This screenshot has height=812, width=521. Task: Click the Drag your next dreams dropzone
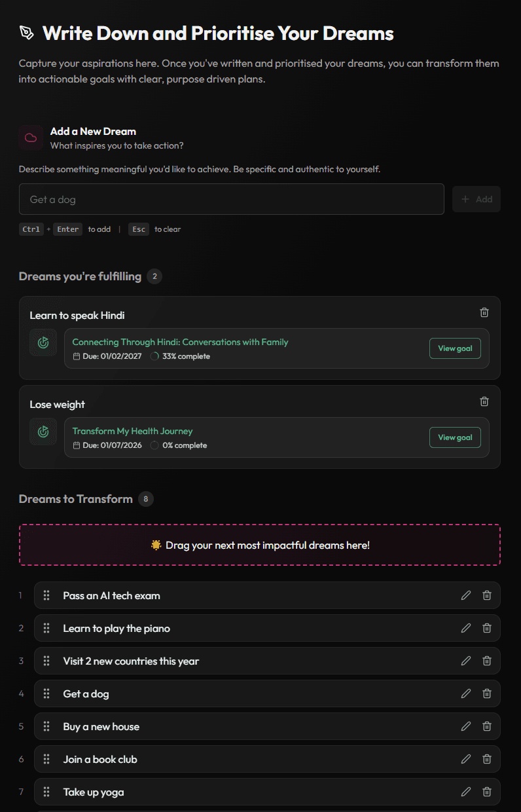260,545
